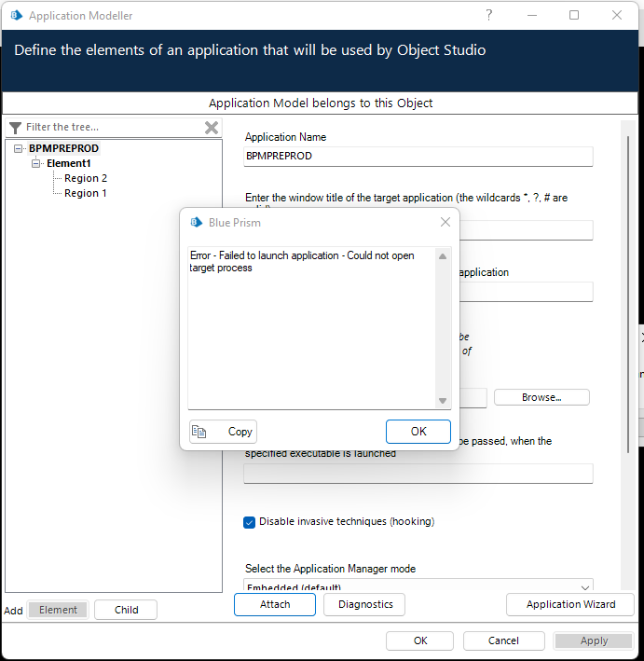Click the Browse... button

[541, 397]
